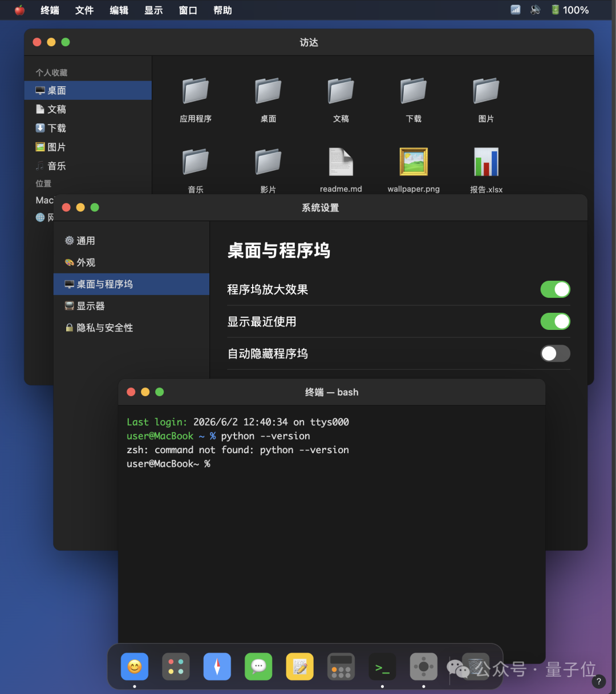Open 隐私与安全性 in System Settings sidebar
616x694 pixels.
(x=131, y=328)
